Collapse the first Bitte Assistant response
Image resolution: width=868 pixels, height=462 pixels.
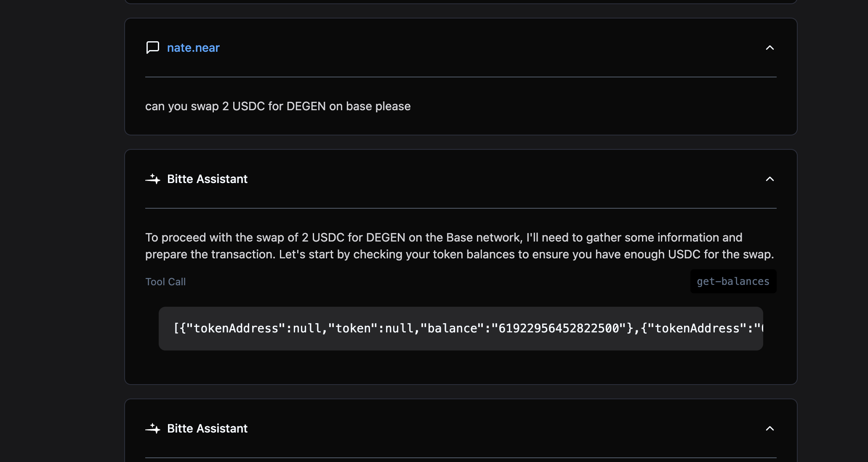[769, 179]
